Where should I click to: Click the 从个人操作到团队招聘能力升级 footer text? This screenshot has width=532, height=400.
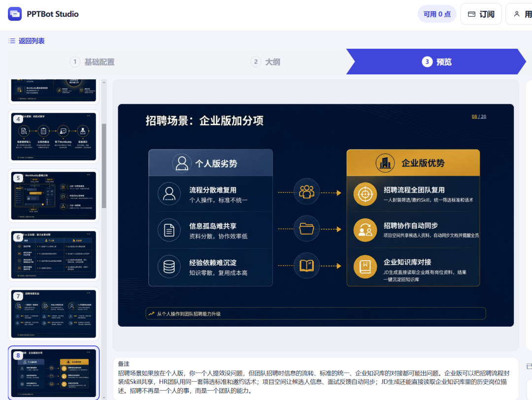[x=189, y=314]
